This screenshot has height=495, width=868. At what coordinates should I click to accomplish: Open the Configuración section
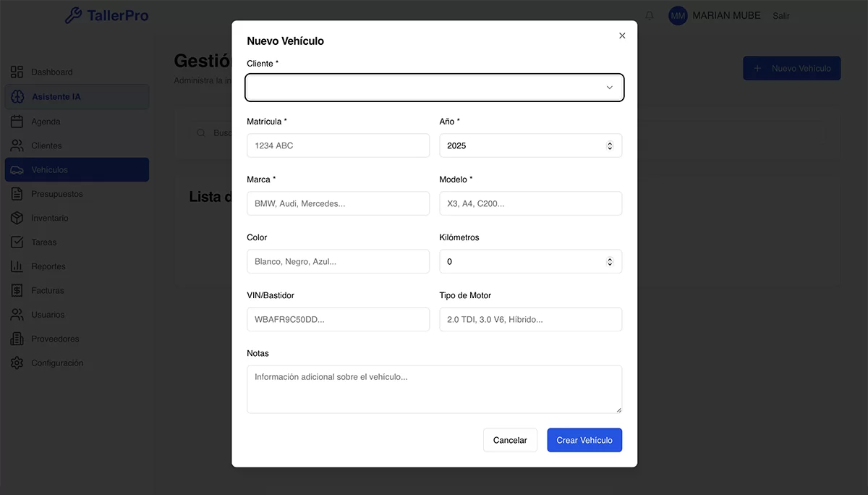(x=77, y=363)
